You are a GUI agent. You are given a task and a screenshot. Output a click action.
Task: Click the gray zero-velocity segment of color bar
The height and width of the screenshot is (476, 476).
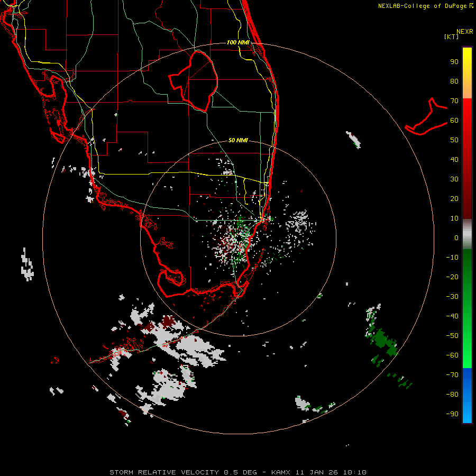467,234
